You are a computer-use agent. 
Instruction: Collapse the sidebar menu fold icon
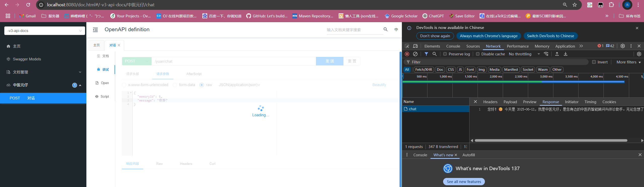(x=95, y=30)
